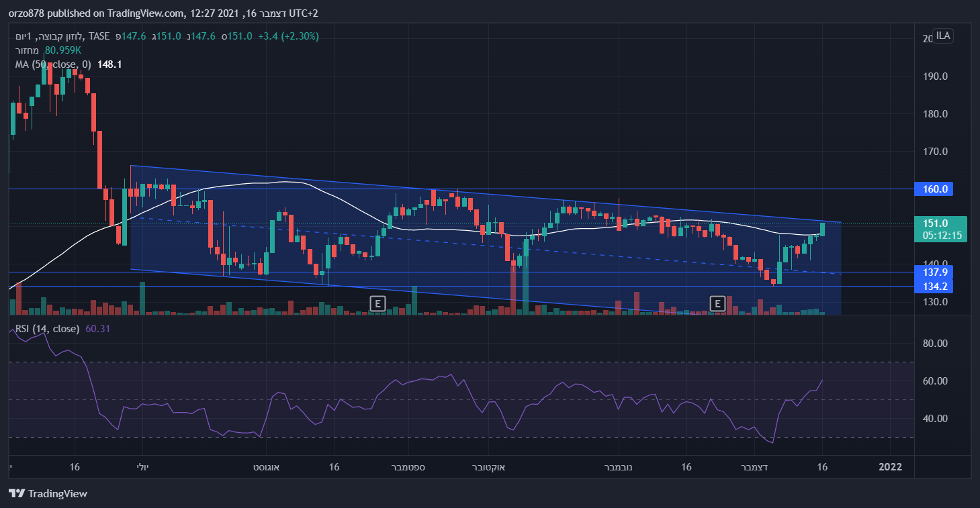Click the אוגוסט month label on the time axis
The height and width of the screenshot is (508, 980).
pyautogui.click(x=267, y=466)
